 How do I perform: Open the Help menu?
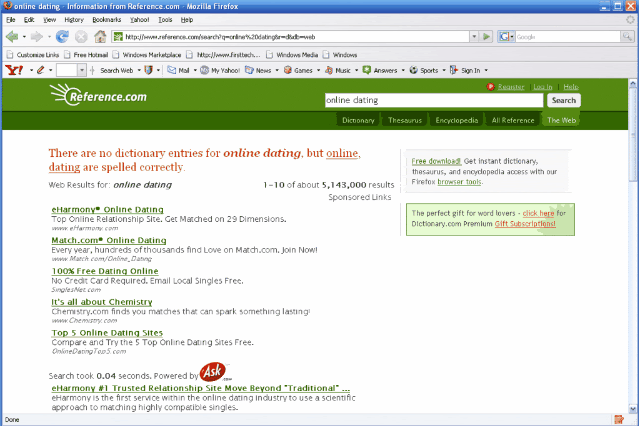point(187,20)
